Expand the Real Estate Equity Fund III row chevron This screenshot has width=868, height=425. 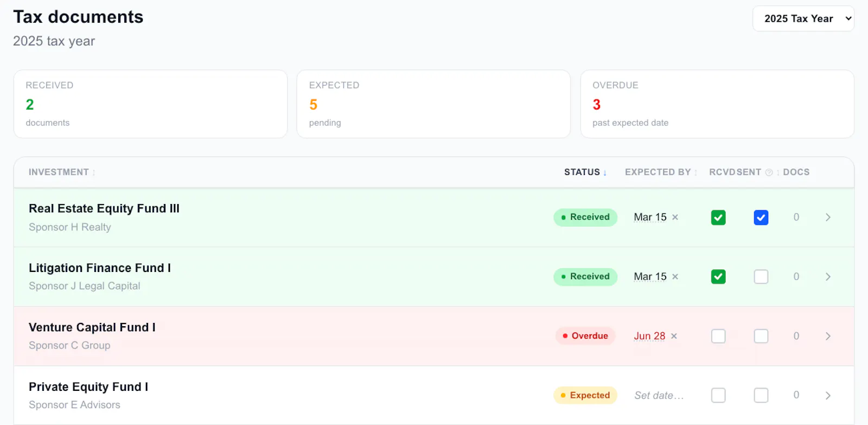[x=828, y=217]
